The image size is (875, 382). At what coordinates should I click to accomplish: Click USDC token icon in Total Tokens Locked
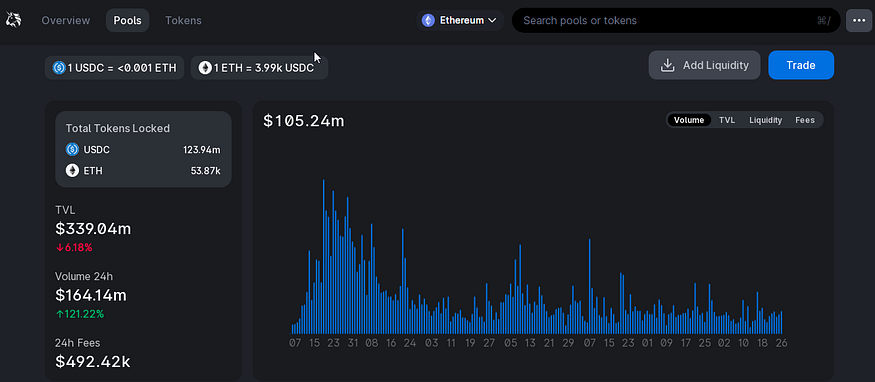pyautogui.click(x=72, y=149)
